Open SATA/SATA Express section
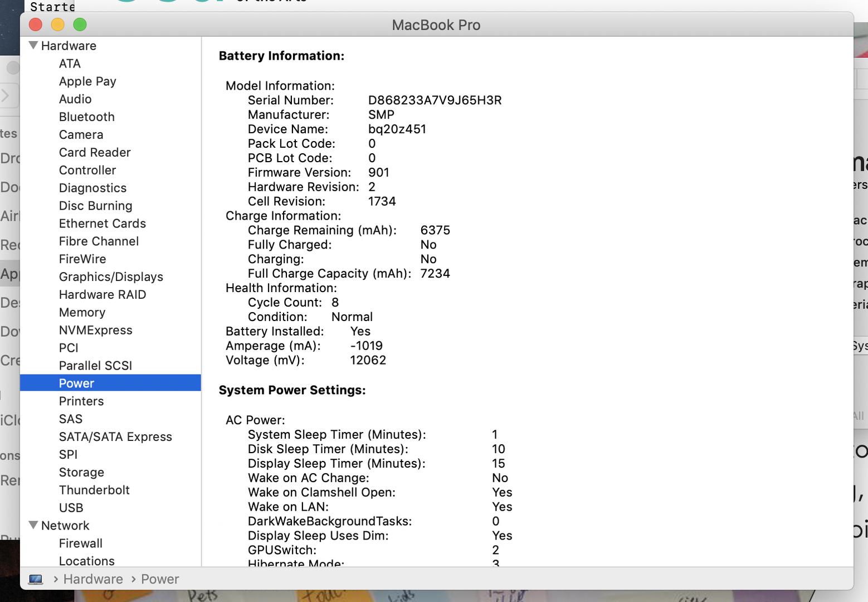The width and height of the screenshot is (868, 602). (x=115, y=437)
